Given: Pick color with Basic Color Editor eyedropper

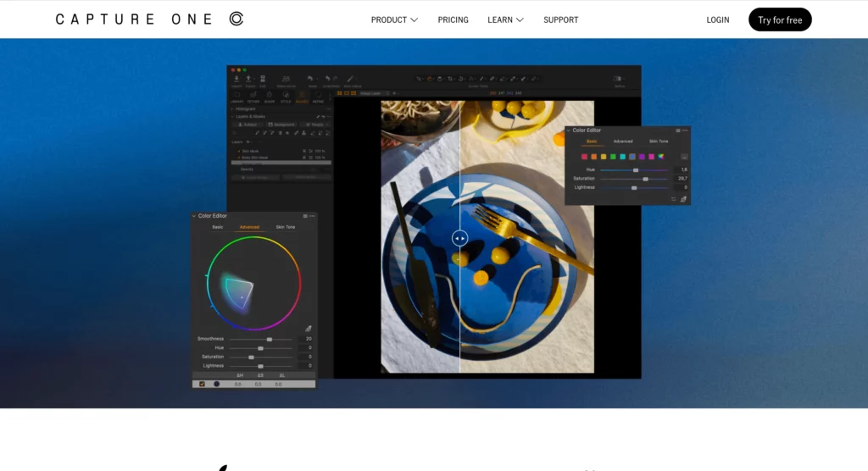Looking at the screenshot, I should coord(683,199).
